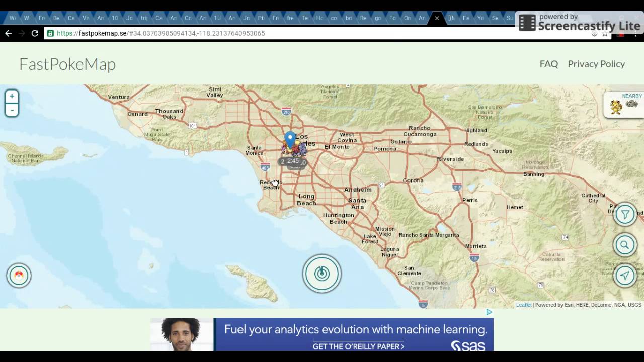Switch to the 'go' browser tab
This screenshot has width=644, height=362.
[378, 18]
